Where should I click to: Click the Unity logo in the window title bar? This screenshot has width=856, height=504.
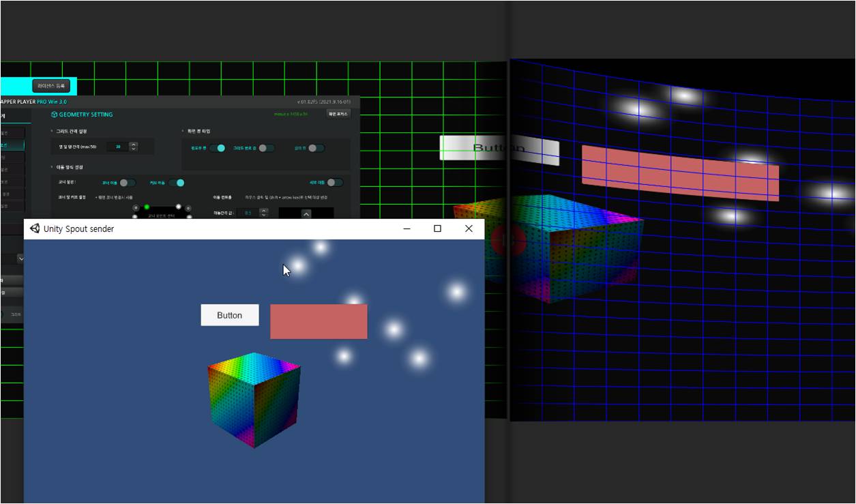tap(35, 228)
